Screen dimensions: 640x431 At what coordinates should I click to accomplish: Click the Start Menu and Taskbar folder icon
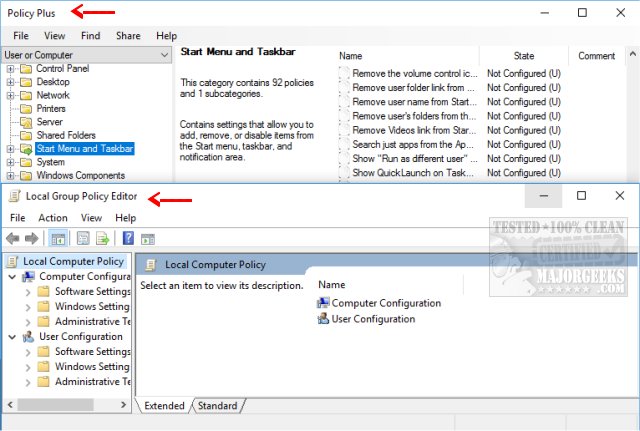coord(26,149)
